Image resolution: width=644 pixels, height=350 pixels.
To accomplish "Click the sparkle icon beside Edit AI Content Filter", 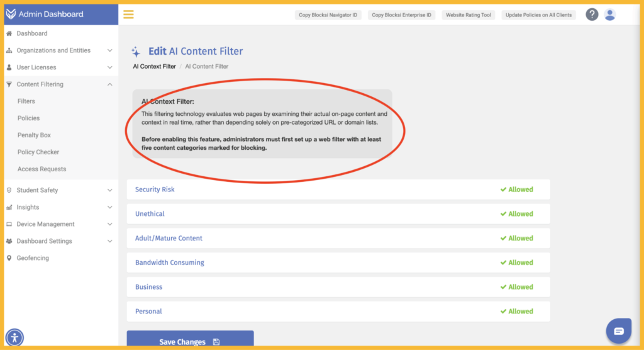I will [x=136, y=52].
